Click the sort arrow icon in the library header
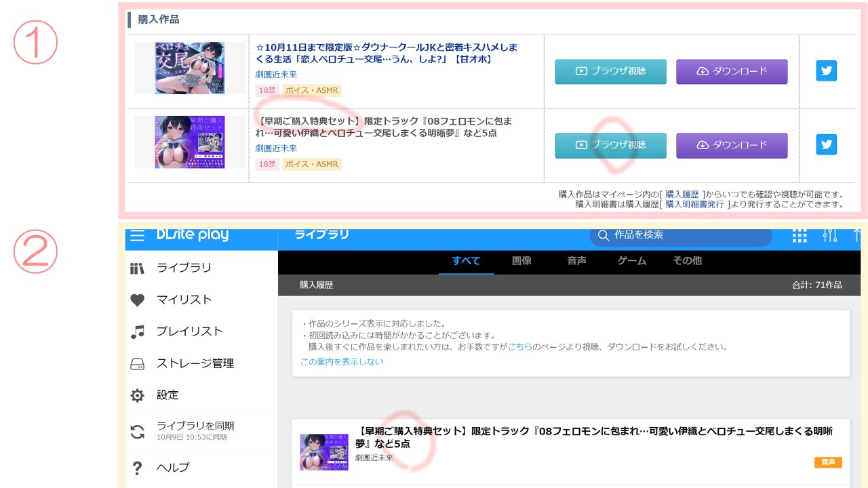Viewport: 868px width, 488px height. coord(856,235)
